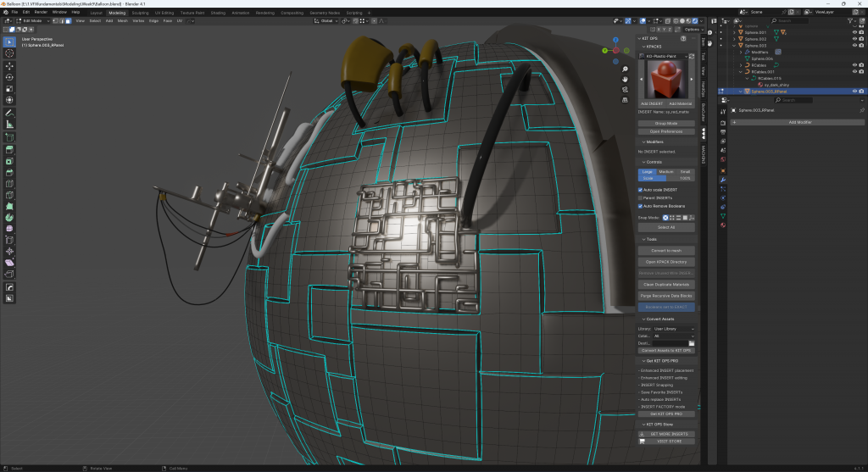The width and height of the screenshot is (868, 472).
Task: Select the Smooth tool
Action: (x=9, y=229)
